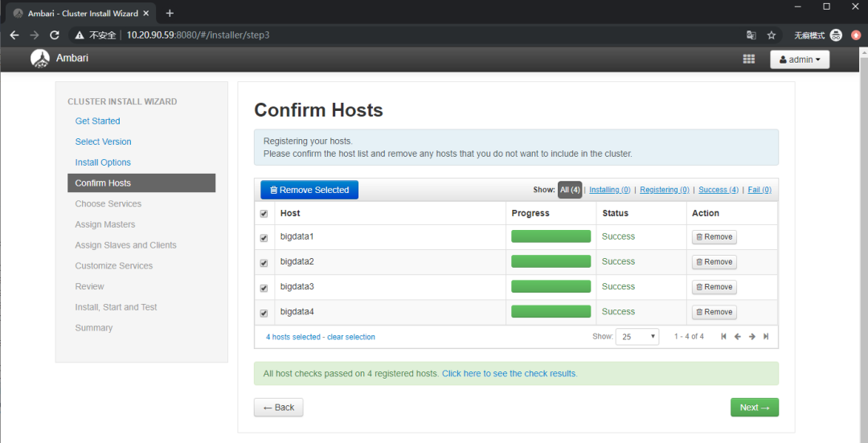Uncheck the bigdata3 host checkbox

pyautogui.click(x=264, y=288)
